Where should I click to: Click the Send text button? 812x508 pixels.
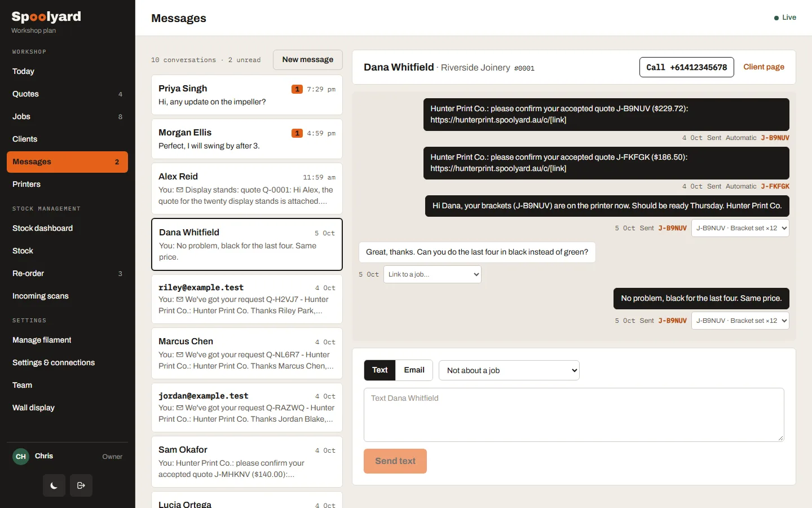[395, 461]
